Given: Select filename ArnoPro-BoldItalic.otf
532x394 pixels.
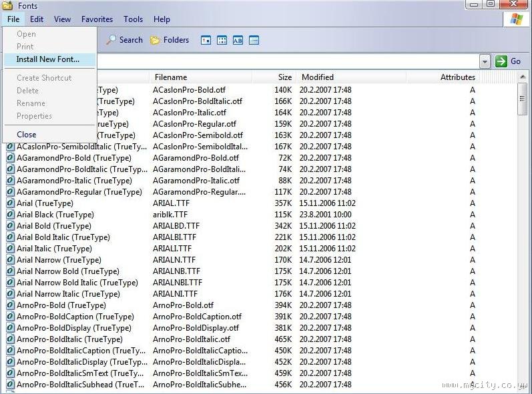Looking at the screenshot, I should tap(192, 339).
